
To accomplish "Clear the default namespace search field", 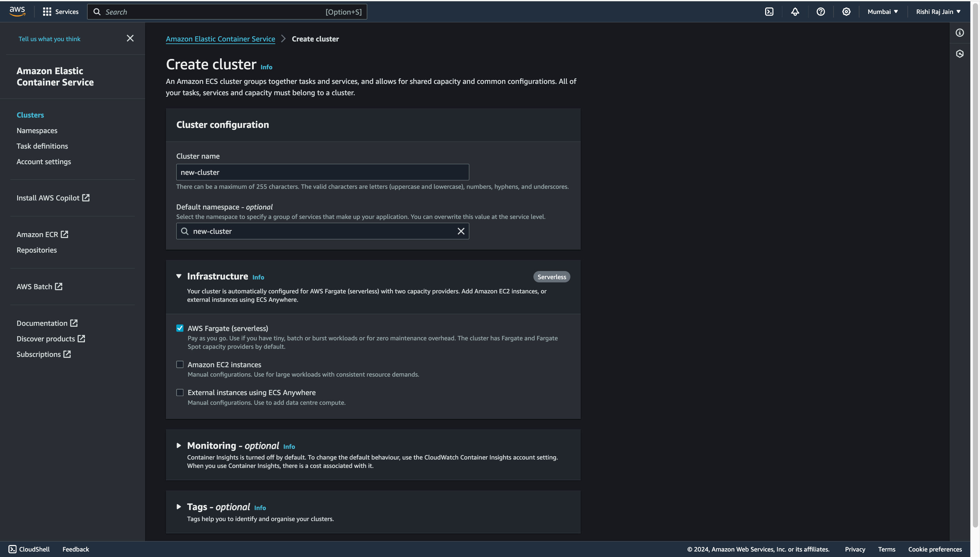I will tap(461, 232).
